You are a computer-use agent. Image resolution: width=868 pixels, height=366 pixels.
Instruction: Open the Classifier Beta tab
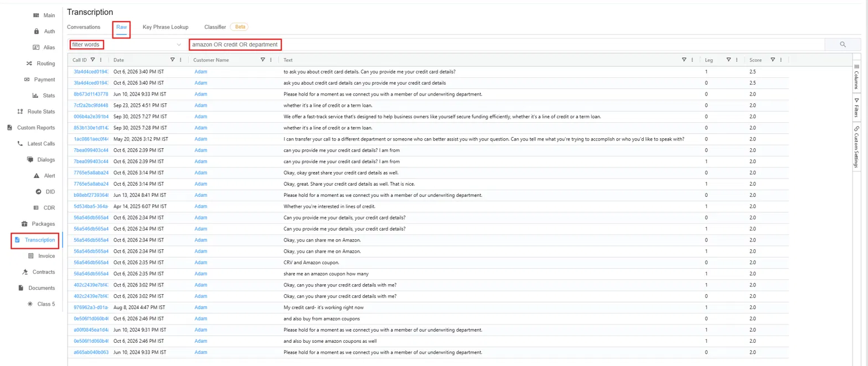(226, 27)
